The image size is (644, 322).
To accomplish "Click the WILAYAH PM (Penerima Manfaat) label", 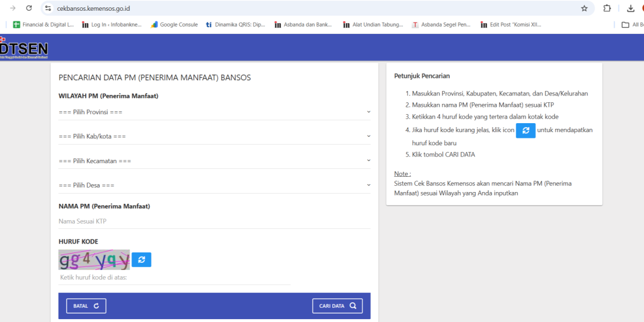I will click(108, 96).
